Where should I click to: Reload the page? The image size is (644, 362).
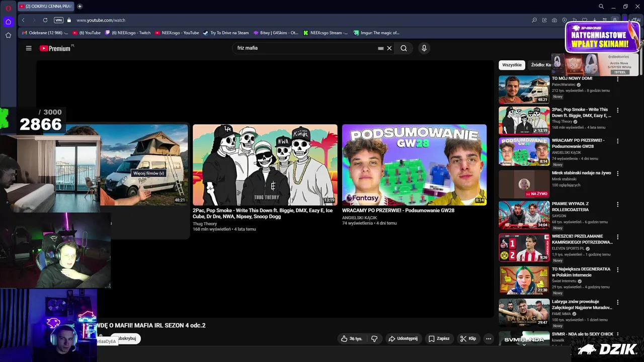[45, 20]
